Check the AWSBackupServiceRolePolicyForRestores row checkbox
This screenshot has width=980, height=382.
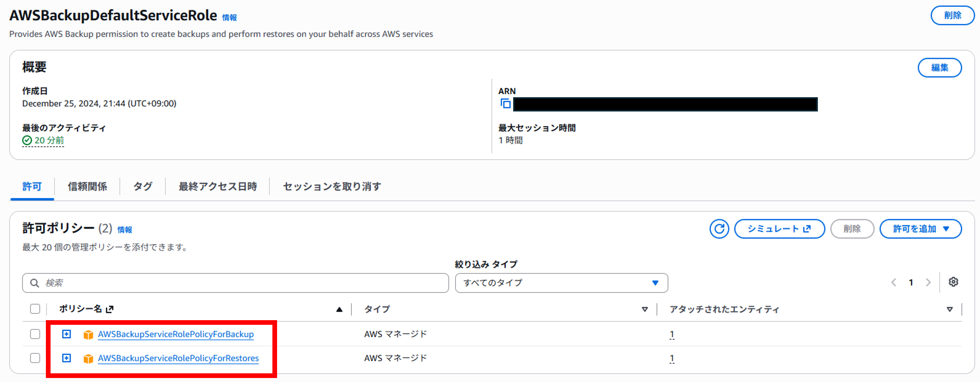click(35, 358)
